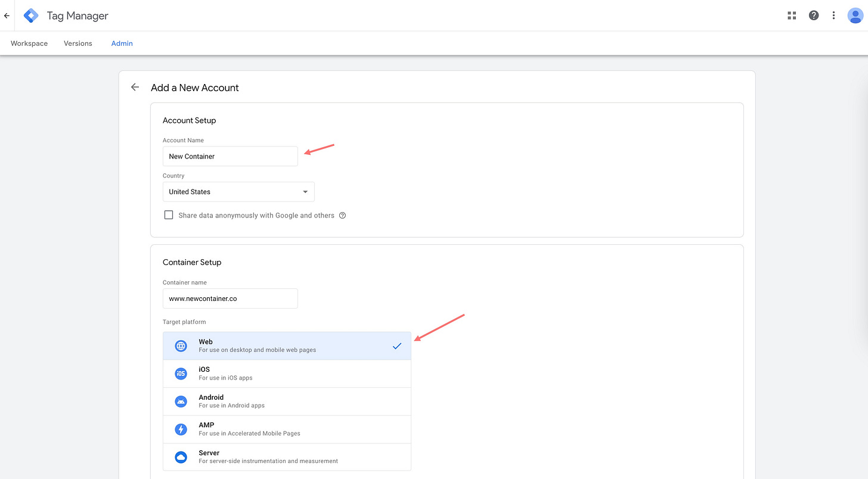Click the Tag Manager title text
This screenshot has height=479, width=868.
coord(77,16)
